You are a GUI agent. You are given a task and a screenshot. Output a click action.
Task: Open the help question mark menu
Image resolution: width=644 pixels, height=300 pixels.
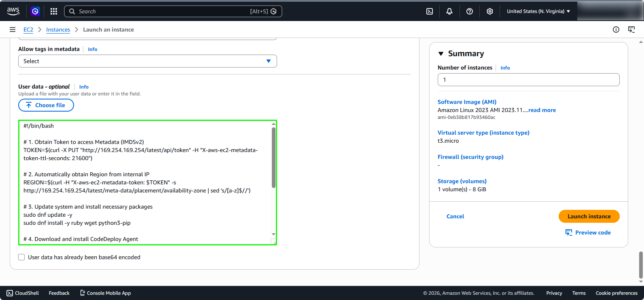(x=470, y=11)
